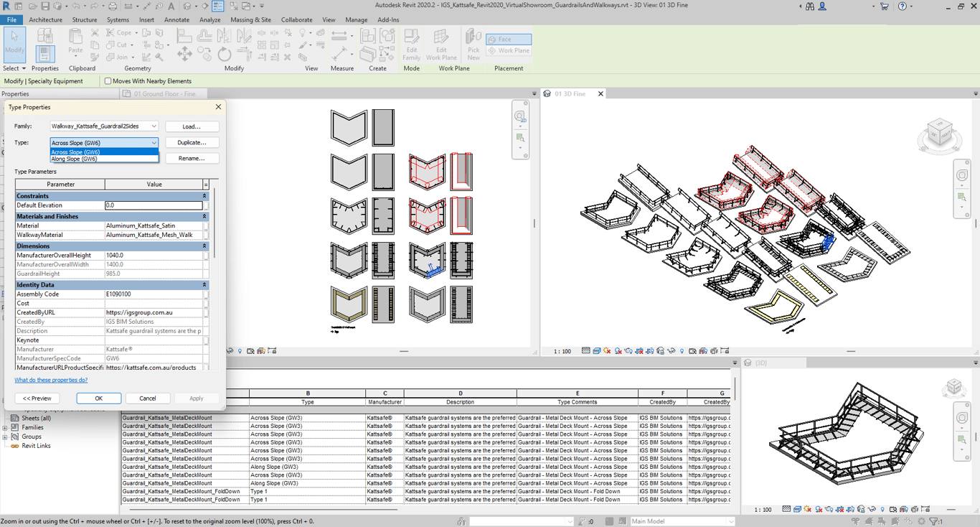The width and height of the screenshot is (980, 527).
Task: Click the 1 : 100 view scale control
Action: [562, 351]
